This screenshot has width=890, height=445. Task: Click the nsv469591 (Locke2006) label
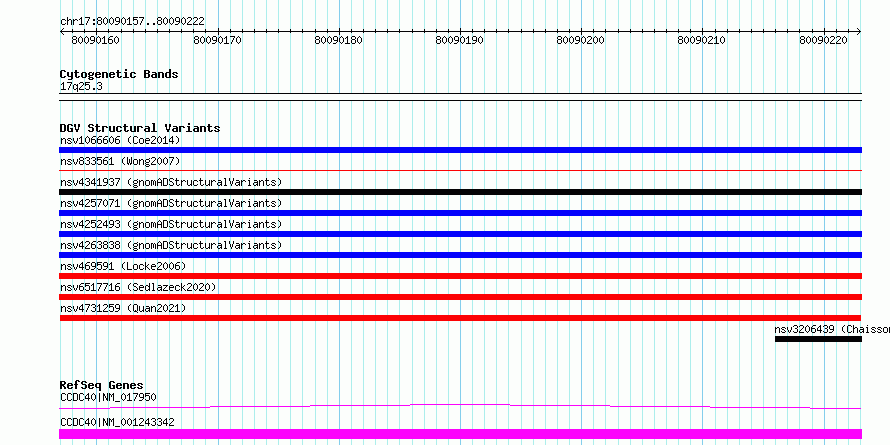[123, 266]
